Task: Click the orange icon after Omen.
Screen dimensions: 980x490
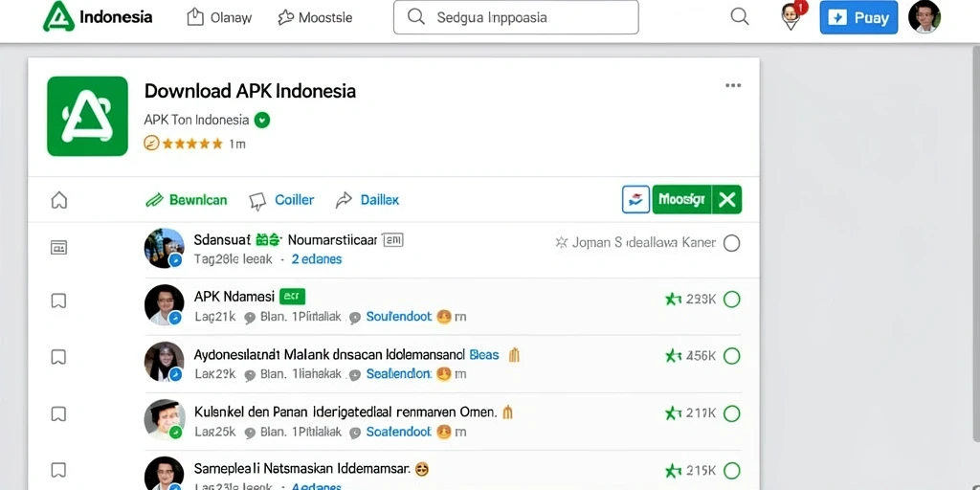Action: point(507,412)
